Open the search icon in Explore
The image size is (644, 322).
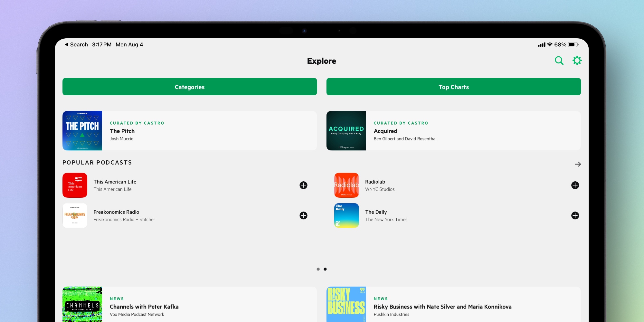tap(559, 60)
